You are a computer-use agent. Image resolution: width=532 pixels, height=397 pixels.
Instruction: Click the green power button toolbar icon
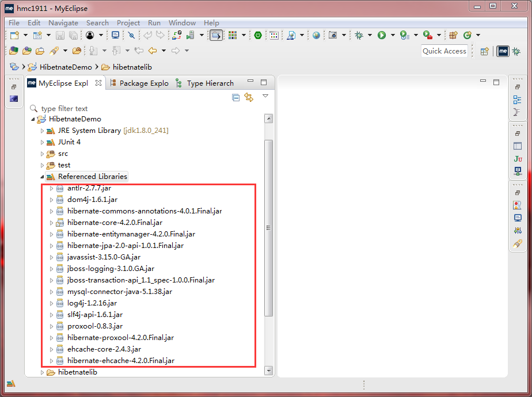click(x=258, y=35)
